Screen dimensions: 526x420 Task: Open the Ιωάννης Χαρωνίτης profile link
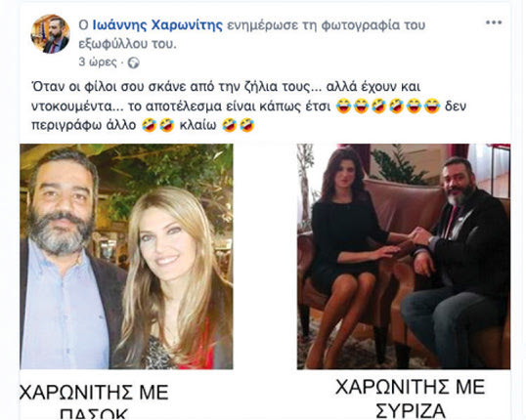click(x=157, y=25)
